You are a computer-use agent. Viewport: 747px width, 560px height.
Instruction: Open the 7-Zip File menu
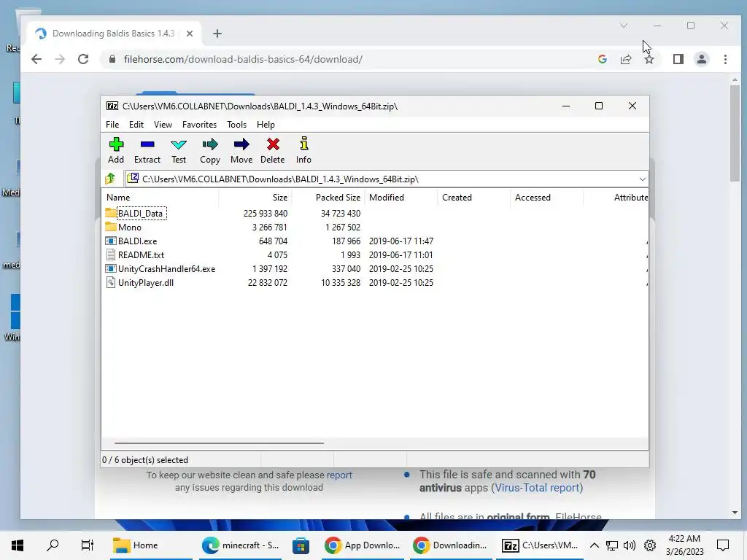point(112,125)
